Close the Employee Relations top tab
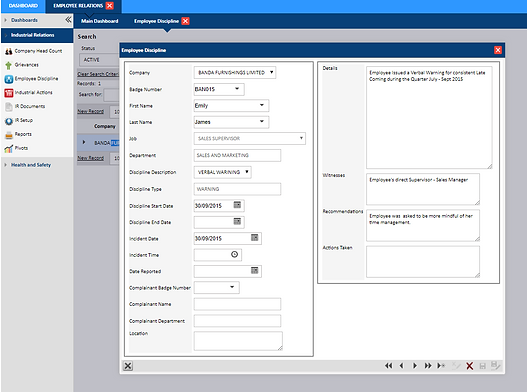527x392 pixels. [110, 6]
